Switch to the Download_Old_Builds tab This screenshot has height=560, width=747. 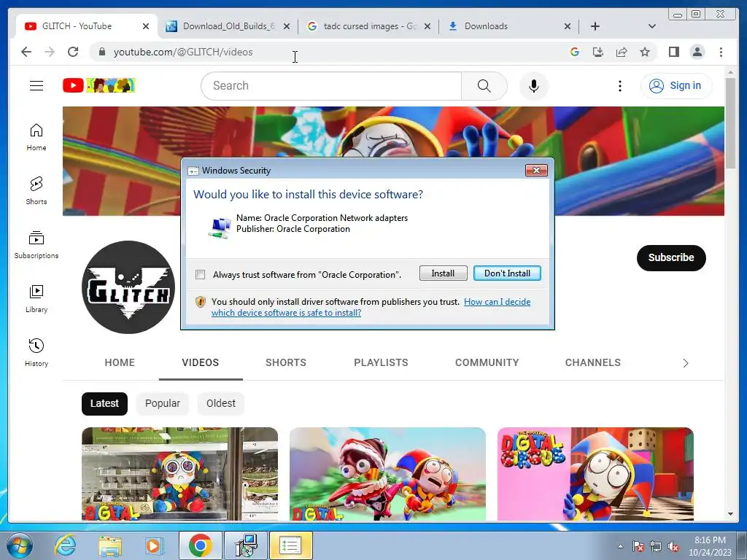tap(228, 26)
